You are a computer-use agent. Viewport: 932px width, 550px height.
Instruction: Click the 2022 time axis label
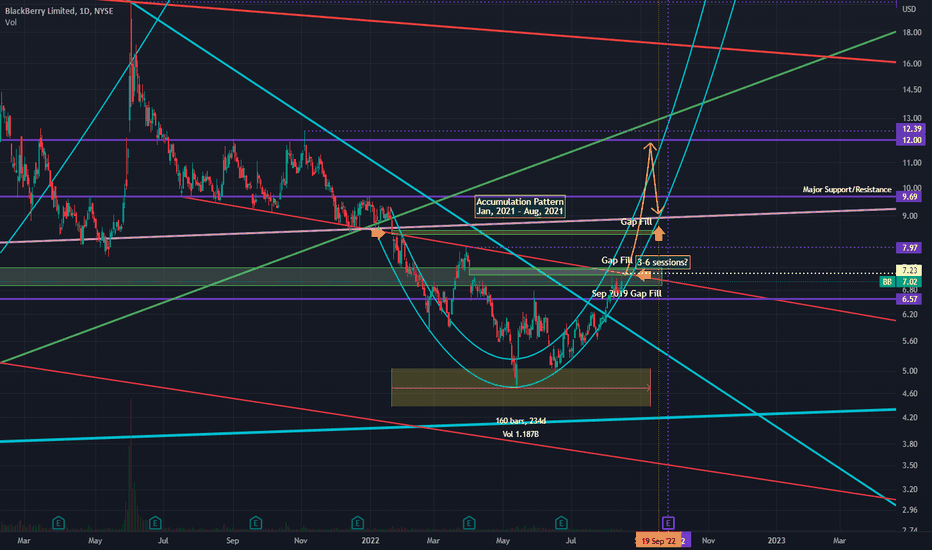point(370,540)
